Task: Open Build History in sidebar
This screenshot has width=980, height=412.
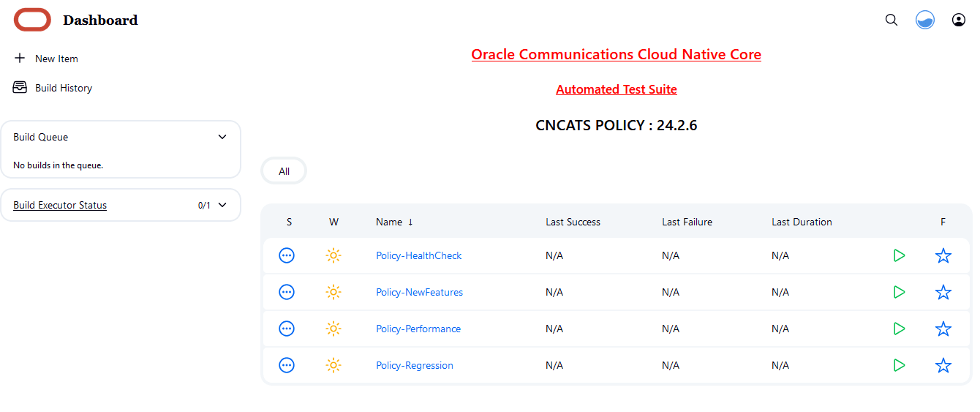Action: click(64, 88)
